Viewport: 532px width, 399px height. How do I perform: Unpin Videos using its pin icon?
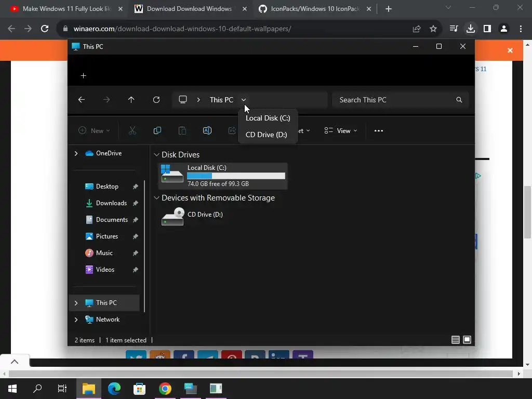coord(136,270)
